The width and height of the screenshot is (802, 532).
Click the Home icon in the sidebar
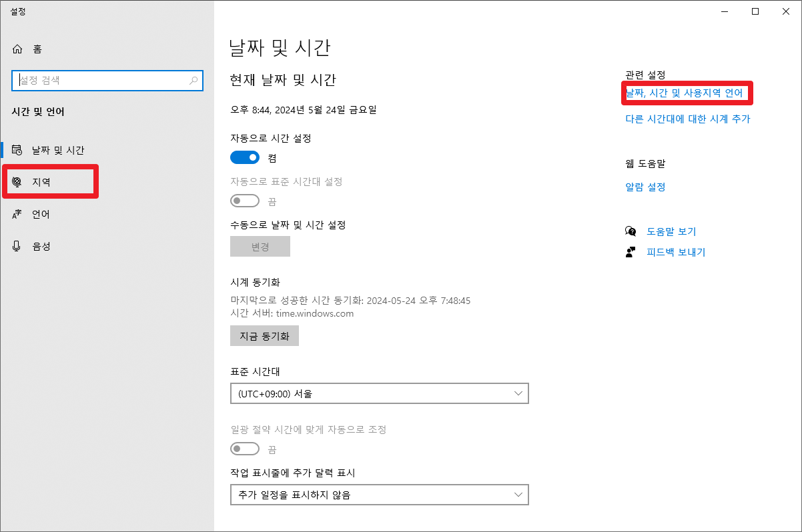[x=17, y=49]
